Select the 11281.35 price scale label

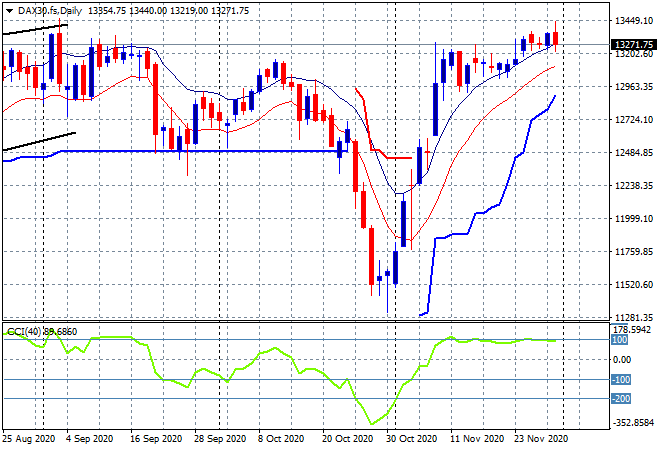(633, 317)
